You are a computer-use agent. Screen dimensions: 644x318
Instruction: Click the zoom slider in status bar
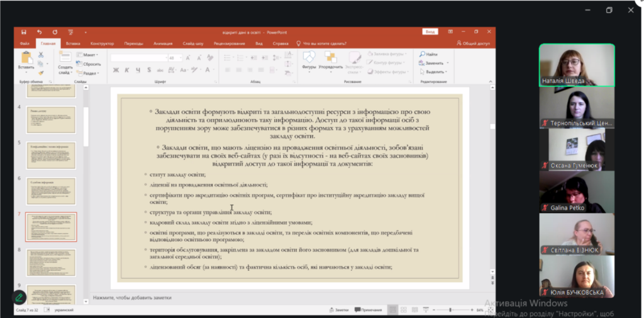[449, 310]
